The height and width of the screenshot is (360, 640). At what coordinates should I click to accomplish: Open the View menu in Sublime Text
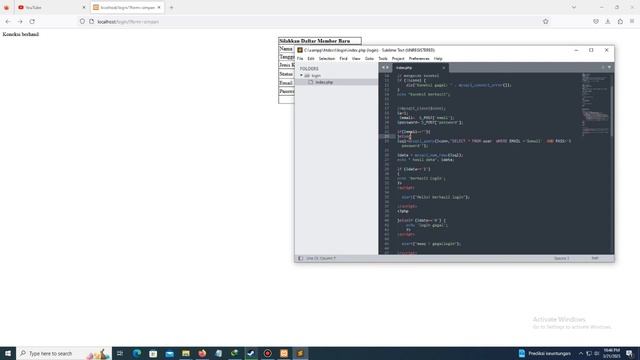point(356,59)
